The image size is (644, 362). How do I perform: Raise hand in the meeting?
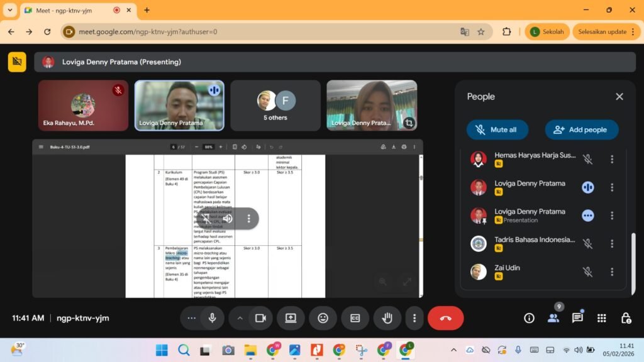coord(387,318)
